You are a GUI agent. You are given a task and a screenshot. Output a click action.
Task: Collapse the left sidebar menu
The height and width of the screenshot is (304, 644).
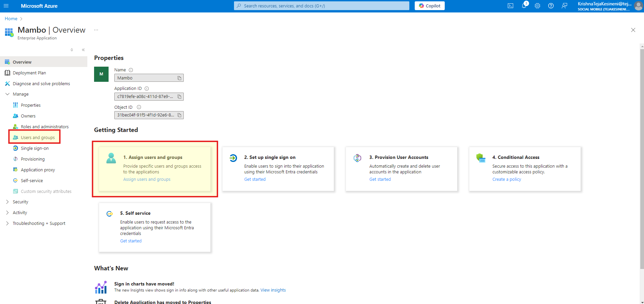click(83, 50)
